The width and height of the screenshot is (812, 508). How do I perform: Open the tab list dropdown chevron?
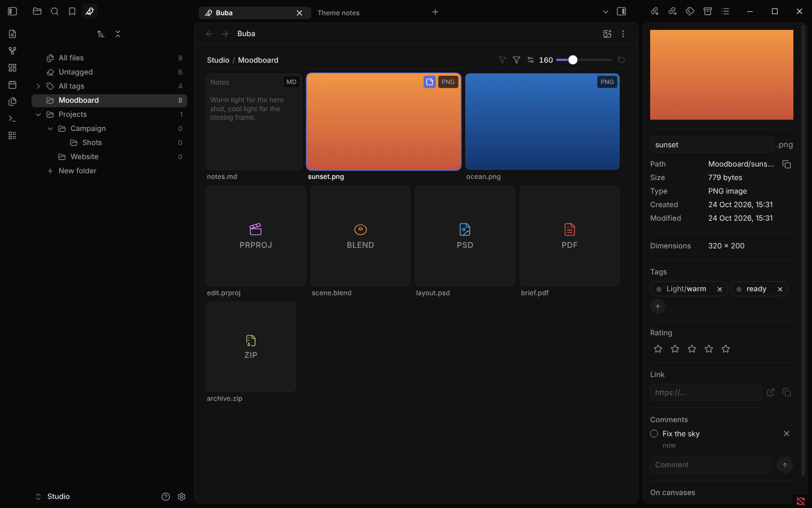pos(606,11)
